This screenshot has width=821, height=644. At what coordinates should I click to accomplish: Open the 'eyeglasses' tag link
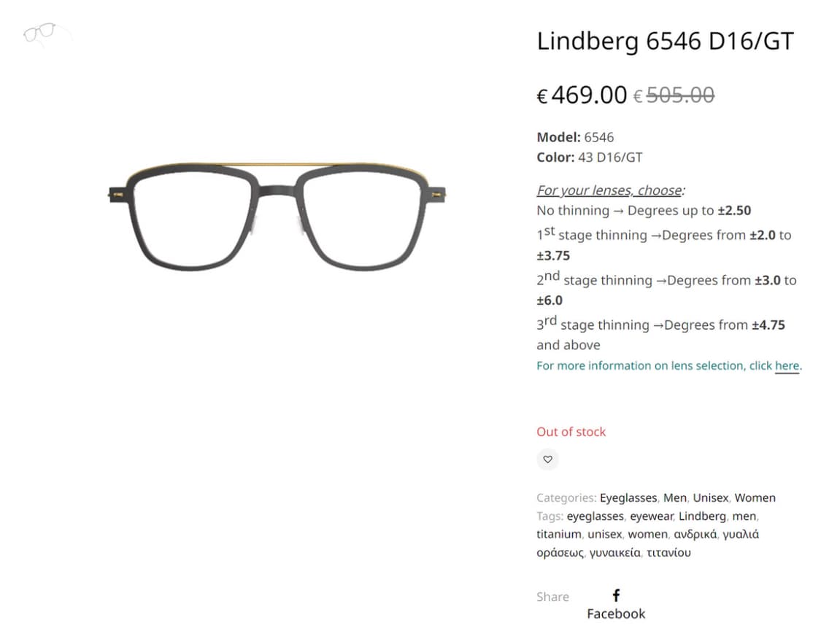(595, 516)
